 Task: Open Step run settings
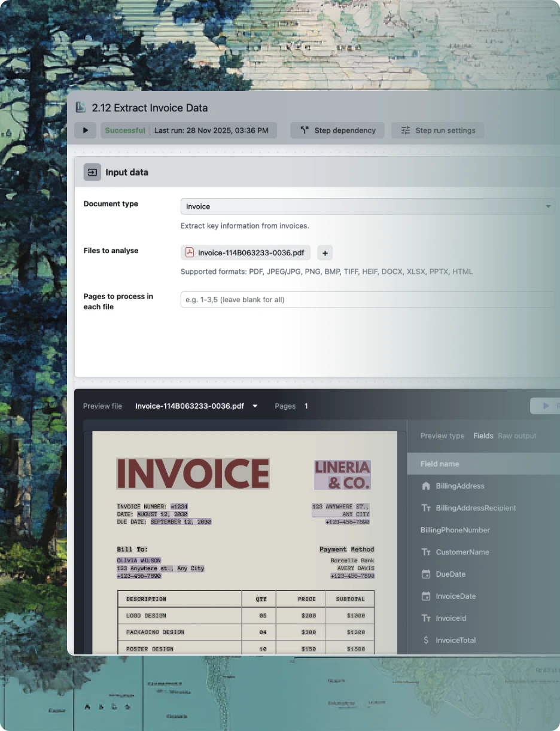(437, 130)
